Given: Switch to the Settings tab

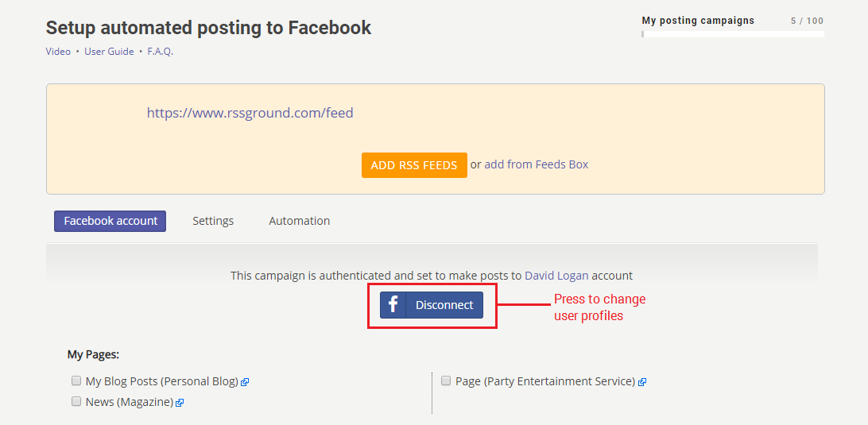Looking at the screenshot, I should pyautogui.click(x=213, y=221).
